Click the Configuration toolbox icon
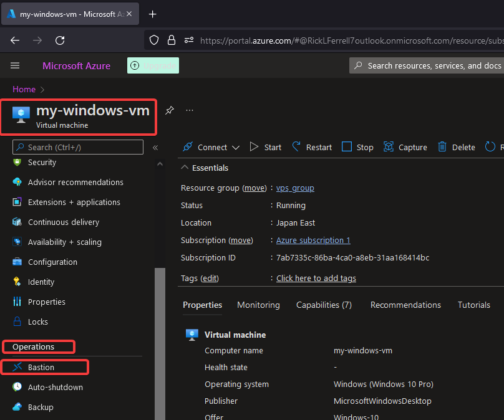 click(x=17, y=262)
